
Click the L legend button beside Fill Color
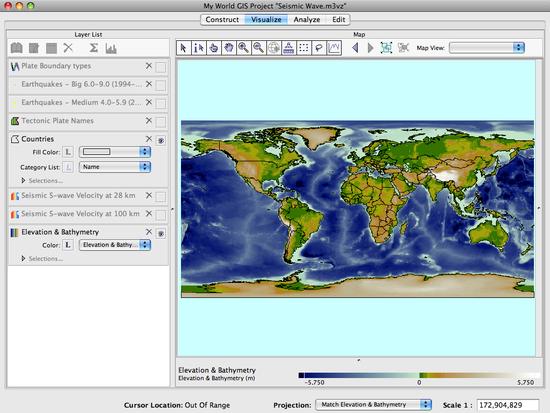pos(68,152)
